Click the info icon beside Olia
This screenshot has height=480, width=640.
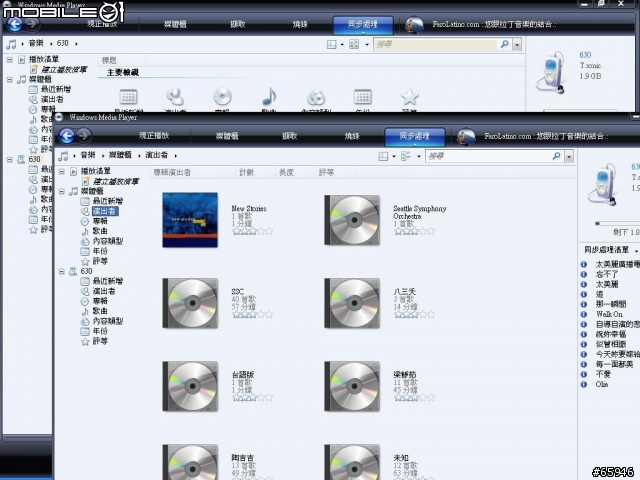pos(584,384)
